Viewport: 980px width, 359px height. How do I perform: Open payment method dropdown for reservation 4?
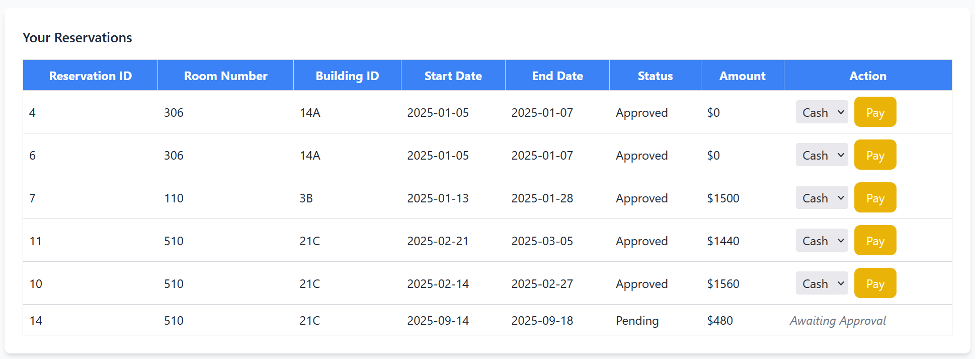click(821, 112)
